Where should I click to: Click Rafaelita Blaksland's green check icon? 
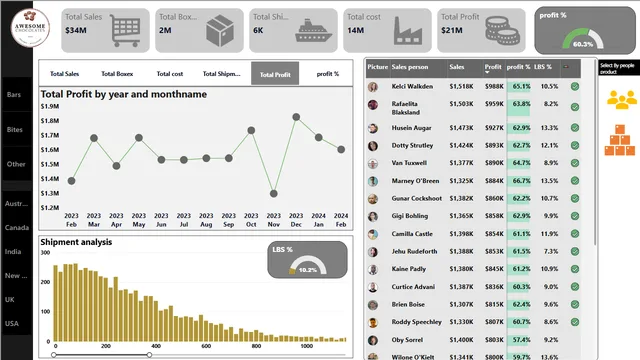coord(575,107)
